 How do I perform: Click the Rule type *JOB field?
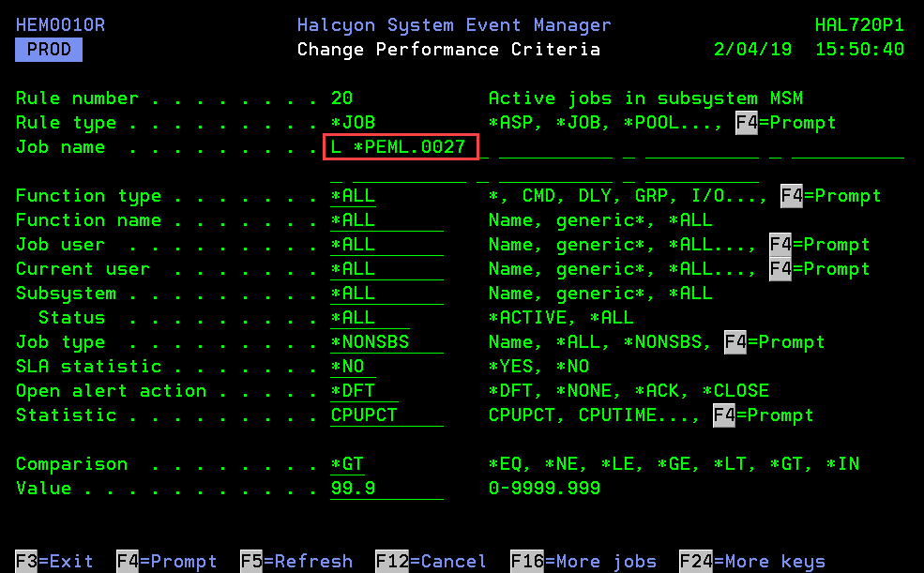coord(353,123)
